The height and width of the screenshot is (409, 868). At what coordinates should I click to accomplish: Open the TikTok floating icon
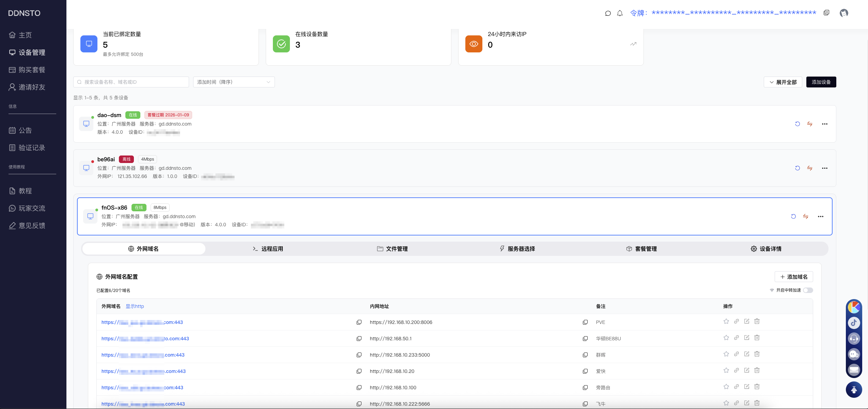coord(854,323)
